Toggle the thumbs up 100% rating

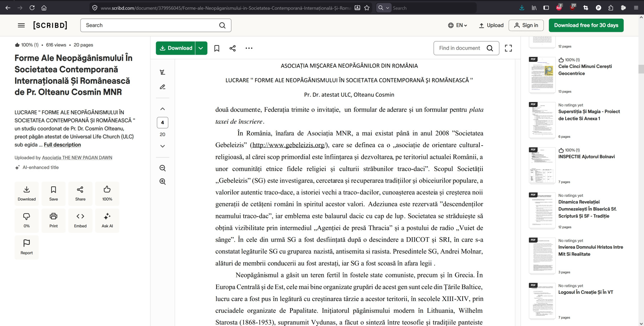click(x=107, y=193)
